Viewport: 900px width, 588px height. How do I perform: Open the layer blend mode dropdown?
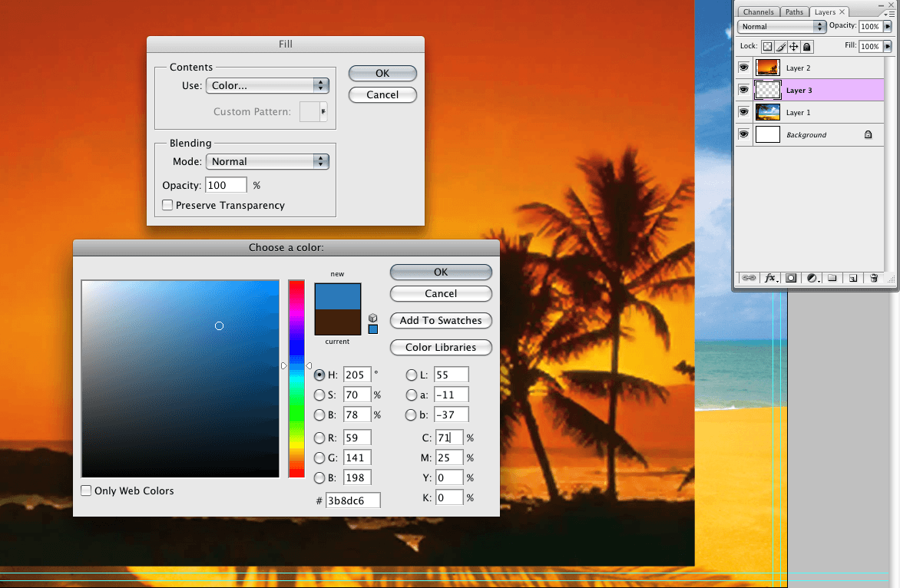pos(781,27)
